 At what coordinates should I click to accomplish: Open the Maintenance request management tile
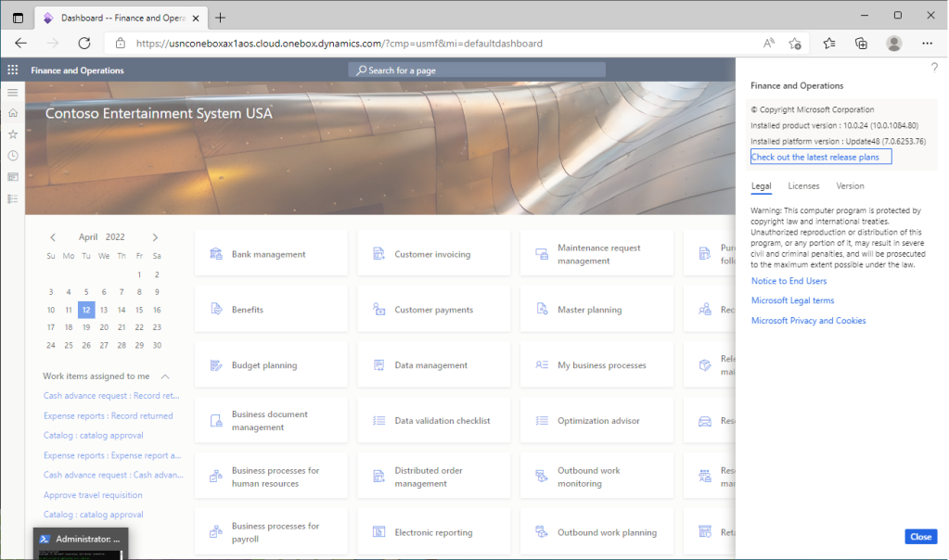point(596,254)
